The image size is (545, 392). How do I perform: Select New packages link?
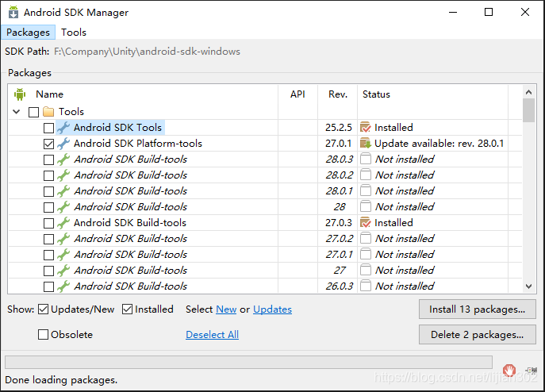coord(226,309)
